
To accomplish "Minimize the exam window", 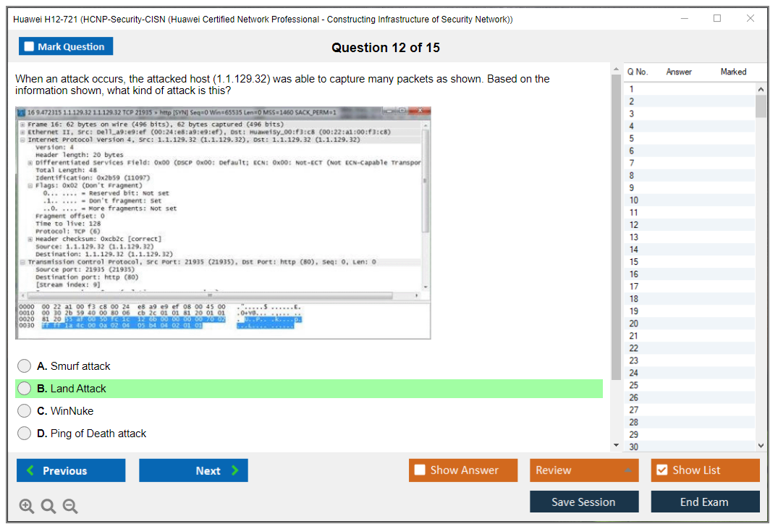I will [x=683, y=19].
